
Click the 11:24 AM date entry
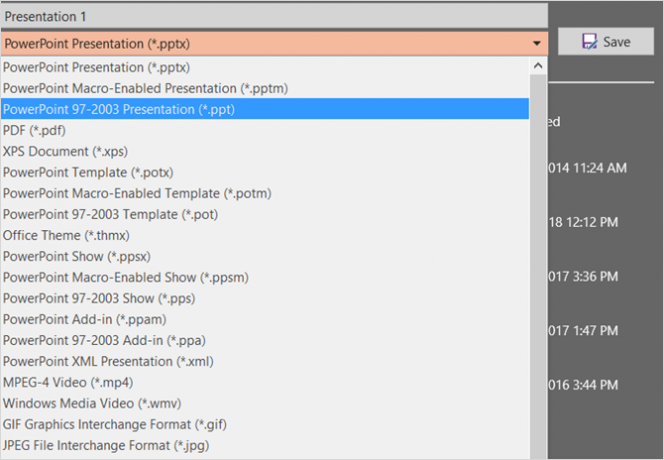[x=587, y=168]
